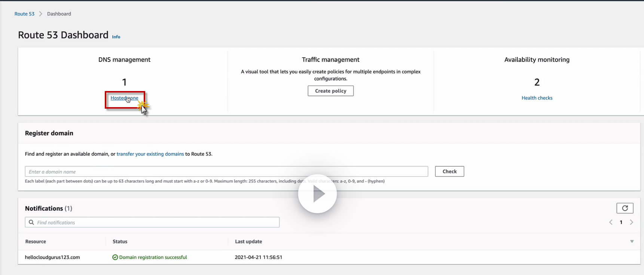Focus the Find notifications search box

point(157,222)
